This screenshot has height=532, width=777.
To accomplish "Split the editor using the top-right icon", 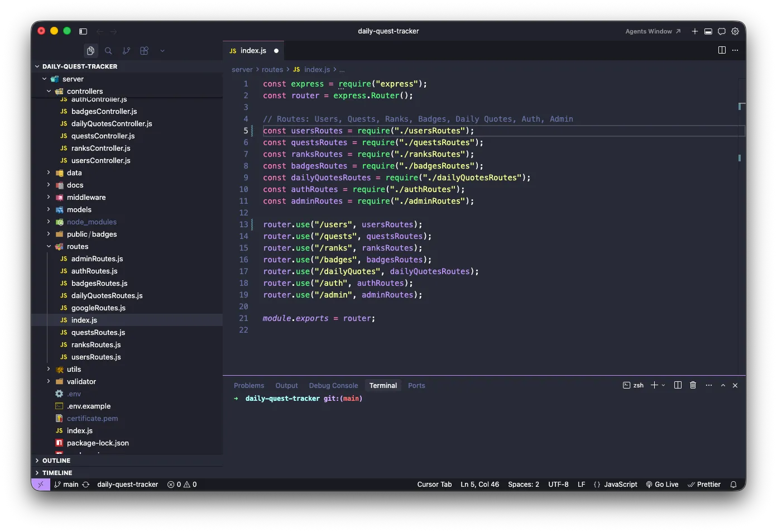I will [x=721, y=50].
